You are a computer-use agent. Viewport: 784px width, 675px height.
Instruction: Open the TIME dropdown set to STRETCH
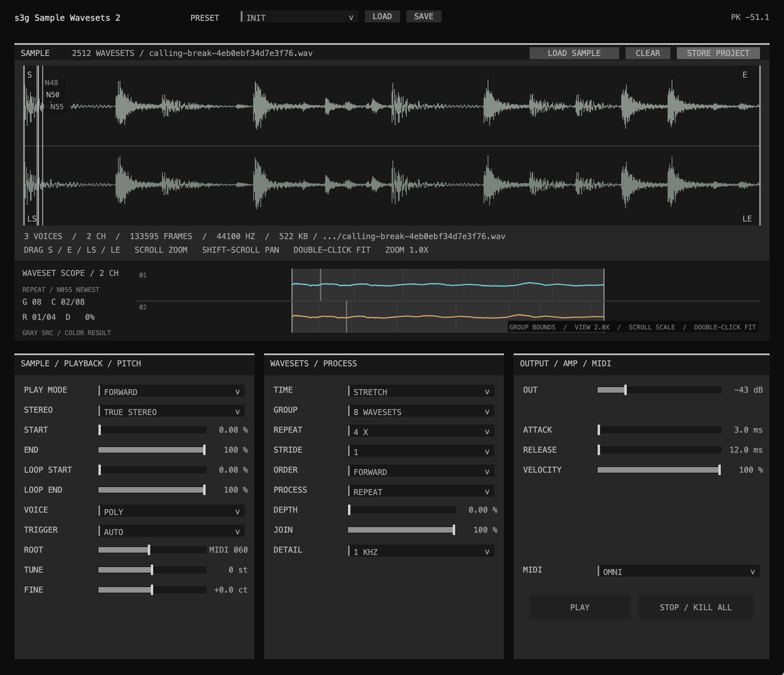(x=421, y=391)
